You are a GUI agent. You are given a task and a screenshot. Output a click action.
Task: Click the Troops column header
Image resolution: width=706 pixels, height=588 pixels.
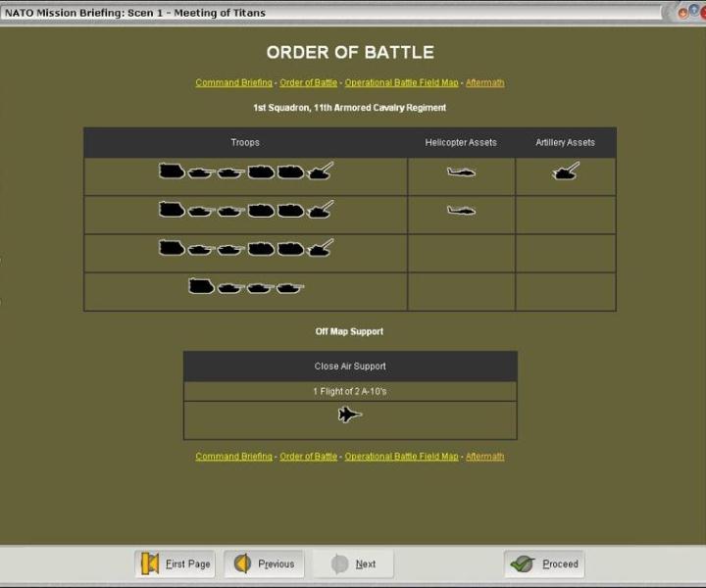tap(245, 142)
